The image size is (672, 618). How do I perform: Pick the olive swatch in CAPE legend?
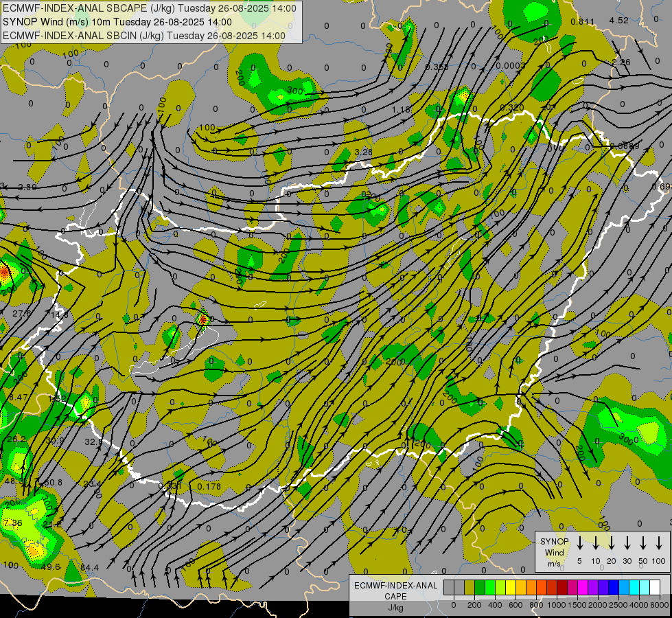pyautogui.click(x=470, y=587)
